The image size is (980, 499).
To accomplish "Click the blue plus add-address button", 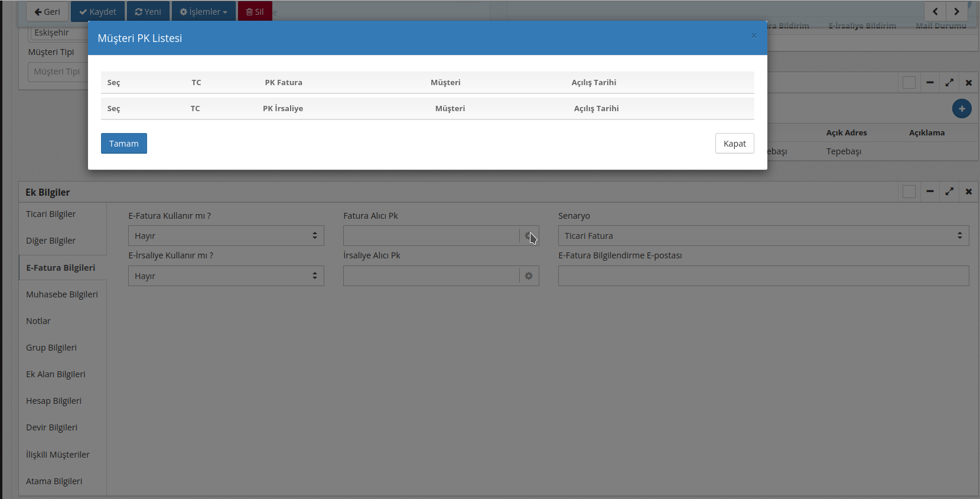I will [x=961, y=109].
